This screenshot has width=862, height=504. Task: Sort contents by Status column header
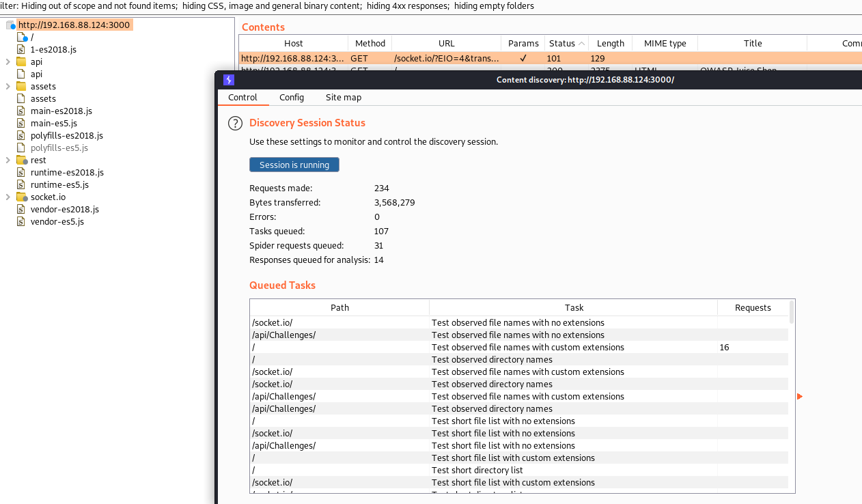[x=562, y=44]
